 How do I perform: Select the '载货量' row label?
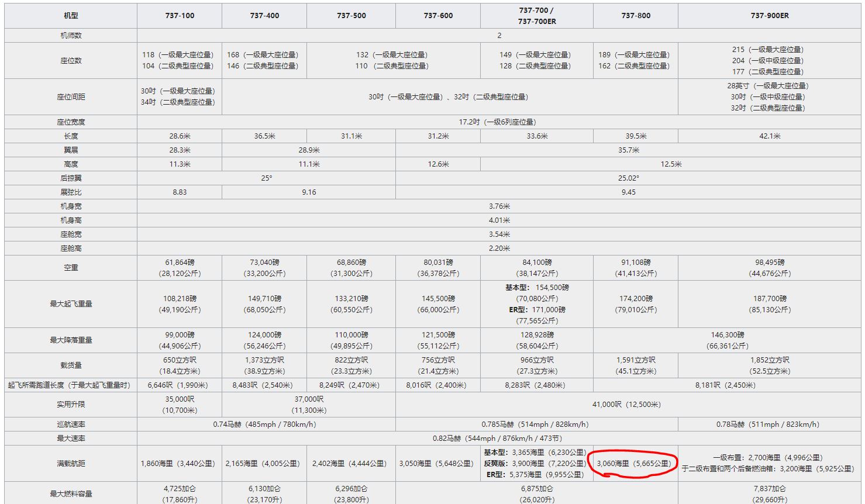point(71,365)
